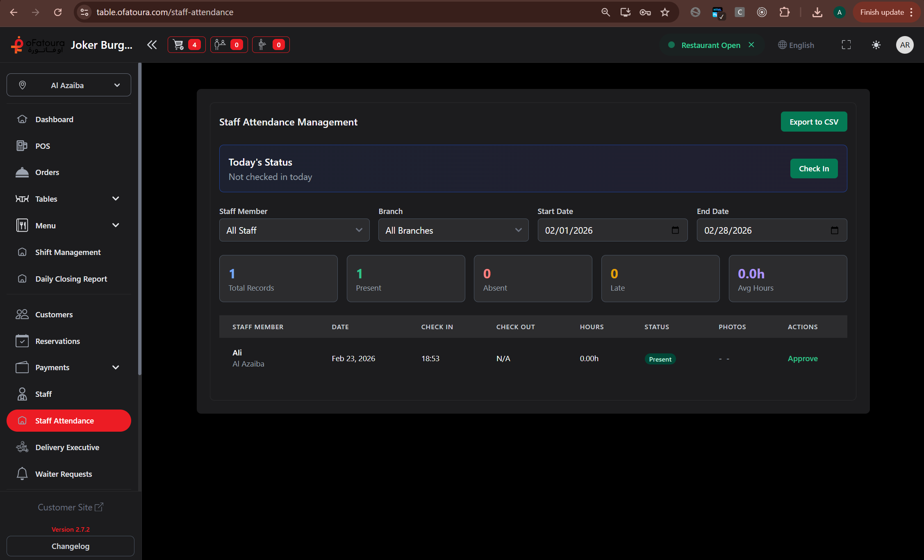Open the AR user avatar menu
This screenshot has height=560, width=924.
(x=904, y=45)
